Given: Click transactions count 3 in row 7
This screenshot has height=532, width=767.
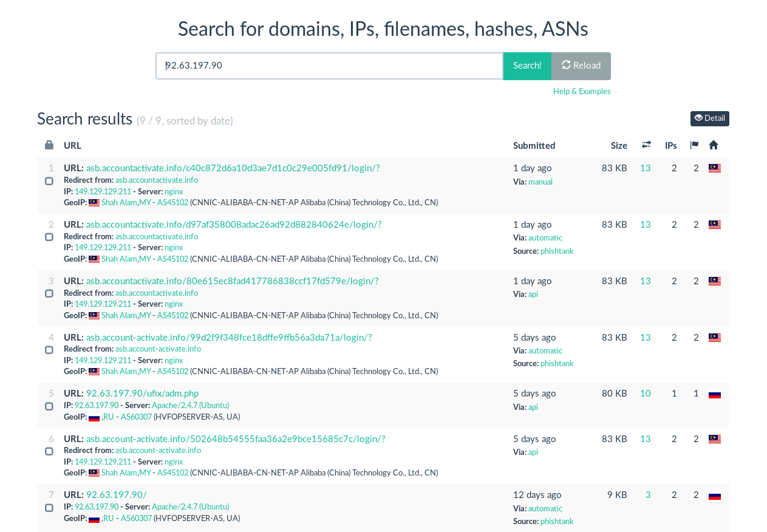Looking at the screenshot, I should pos(648,495).
